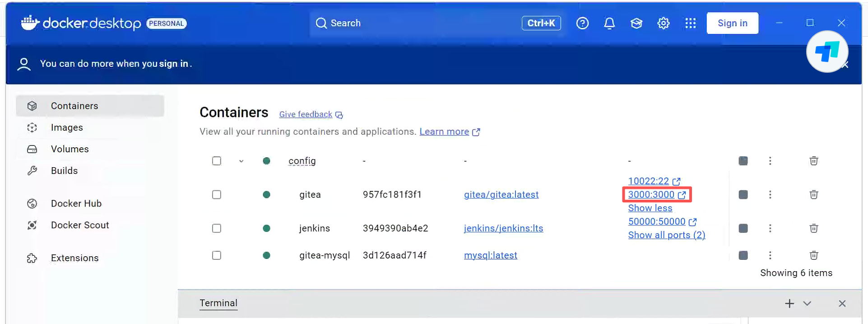
Task: Add a new terminal with plus icon
Action: coord(789,304)
